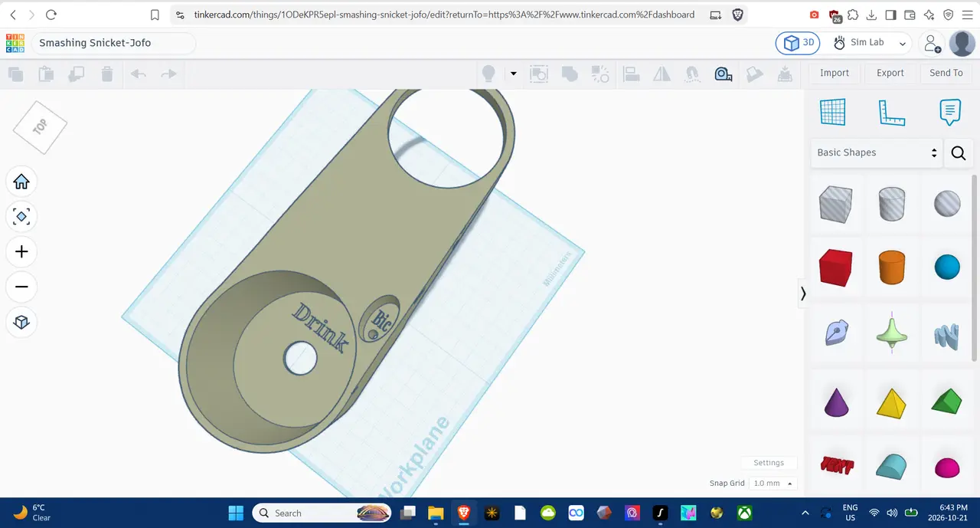Click the Home view icon
Image resolution: width=980 pixels, height=528 pixels.
(x=21, y=182)
